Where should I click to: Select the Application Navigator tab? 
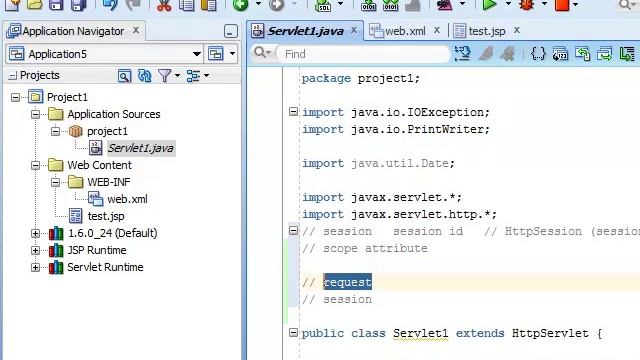pos(73,31)
